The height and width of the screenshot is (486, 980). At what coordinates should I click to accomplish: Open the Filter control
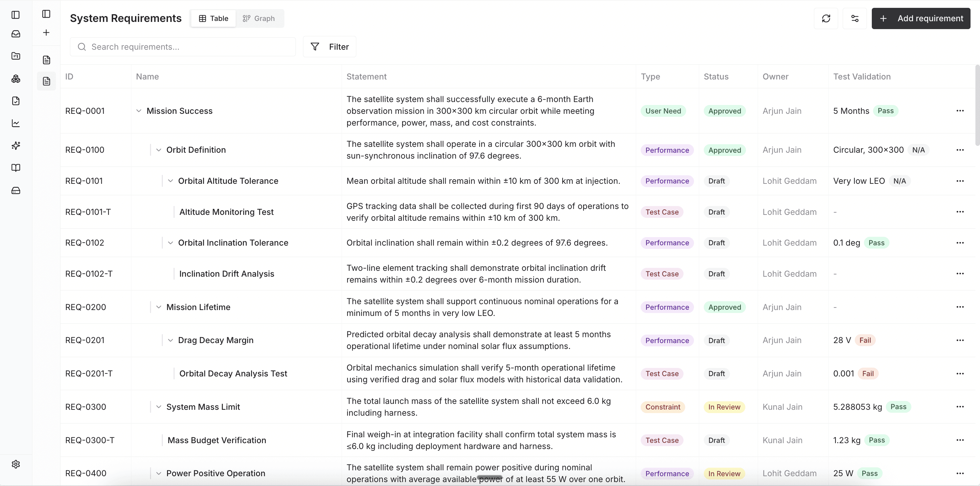329,46
